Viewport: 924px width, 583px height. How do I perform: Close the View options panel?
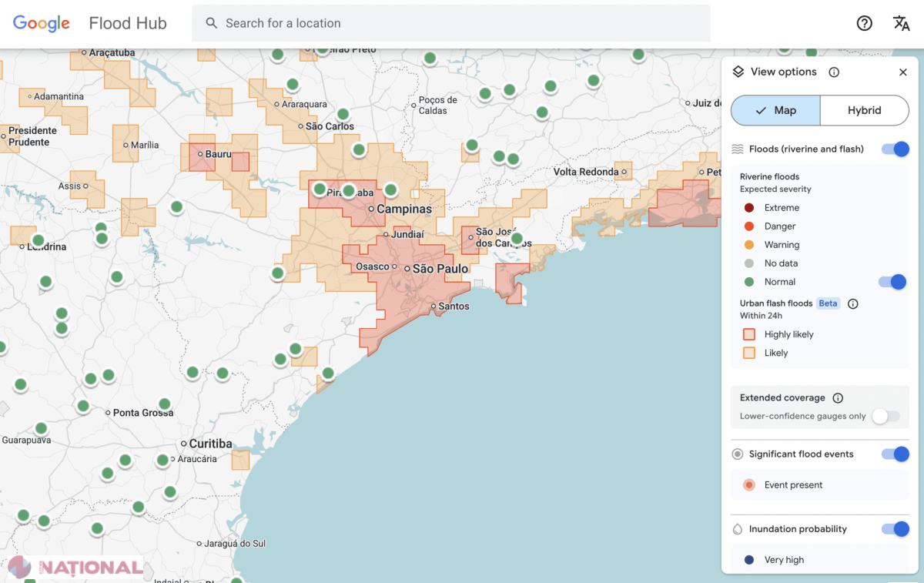coord(903,72)
